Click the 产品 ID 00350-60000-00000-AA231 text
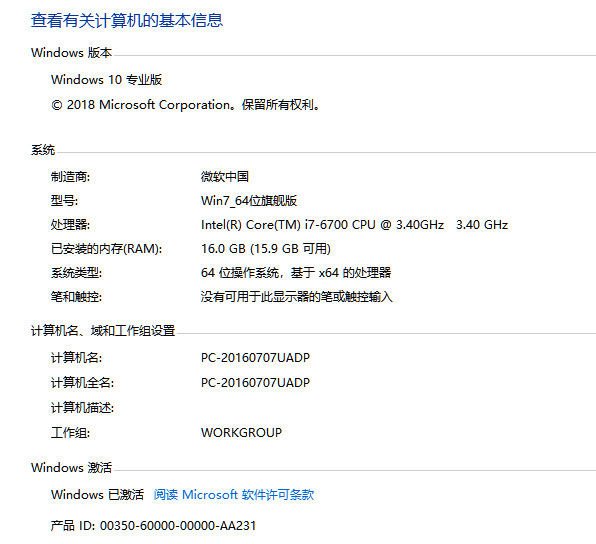This screenshot has width=596, height=544. click(x=153, y=526)
